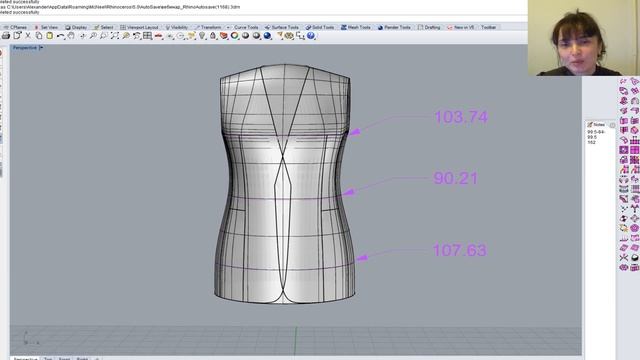Switch to the Right viewport tab at the bottom
This screenshot has width=640, height=360.
(82, 358)
